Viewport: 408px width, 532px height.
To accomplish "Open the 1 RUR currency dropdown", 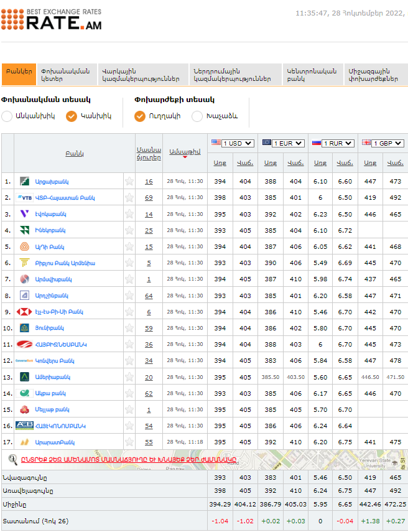I will [x=338, y=143].
